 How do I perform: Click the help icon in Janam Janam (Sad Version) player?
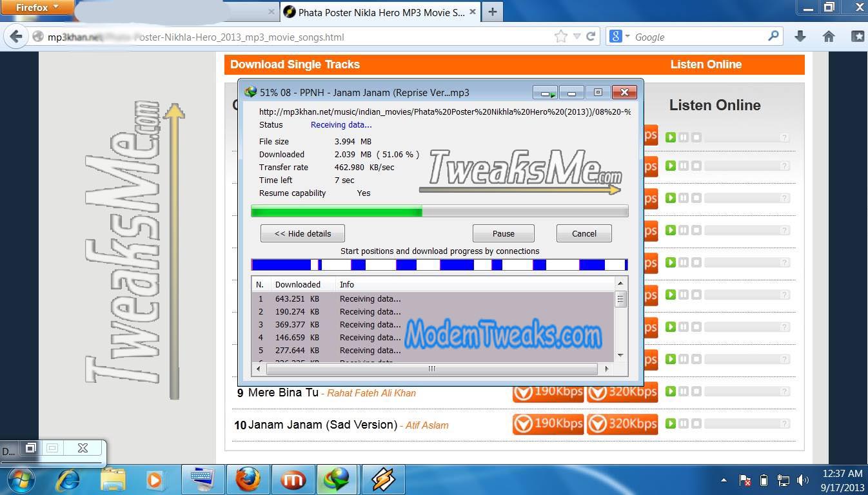pos(785,423)
